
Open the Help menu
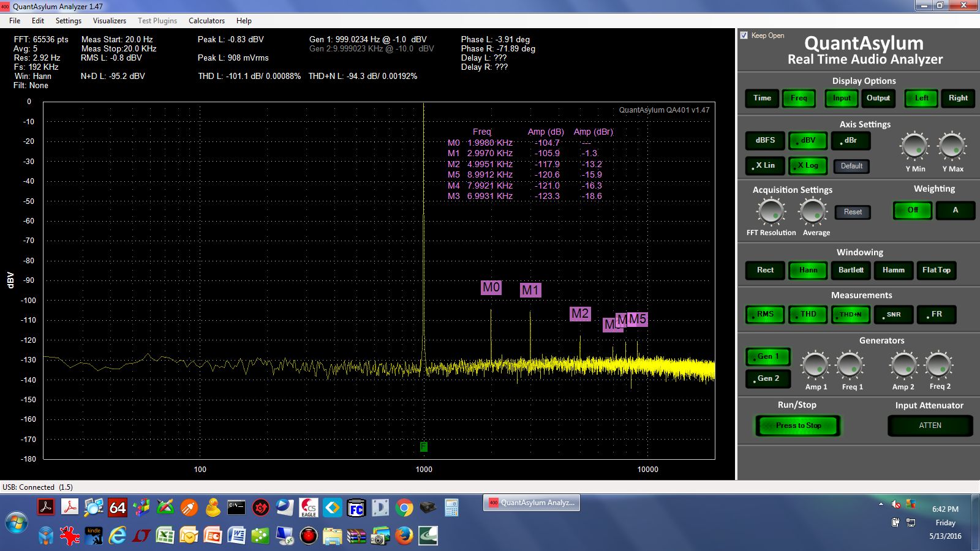tap(244, 20)
